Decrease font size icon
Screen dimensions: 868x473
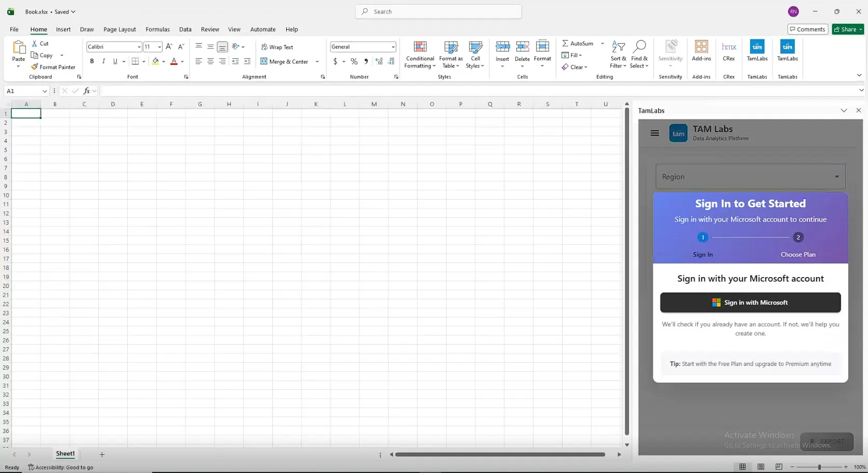(x=181, y=47)
